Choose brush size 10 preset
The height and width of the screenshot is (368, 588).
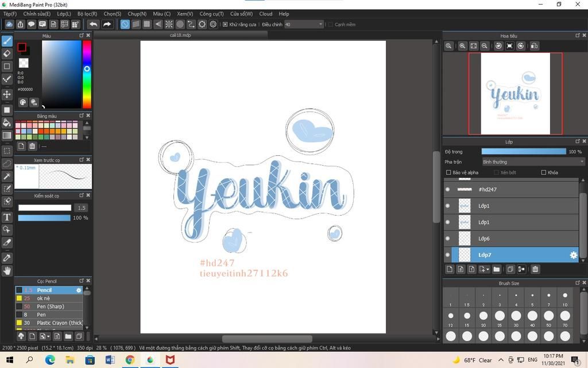tap(565, 297)
